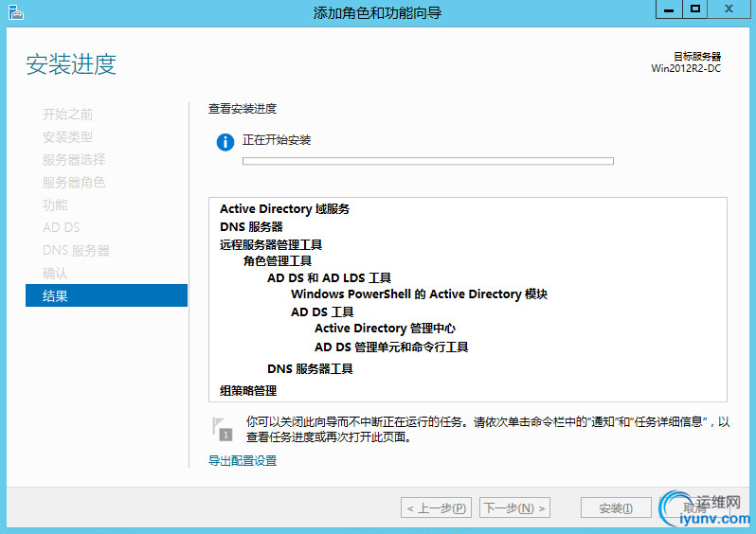Click the 导出配置设置 link
Screen dimensions: 756x534
[243, 460]
